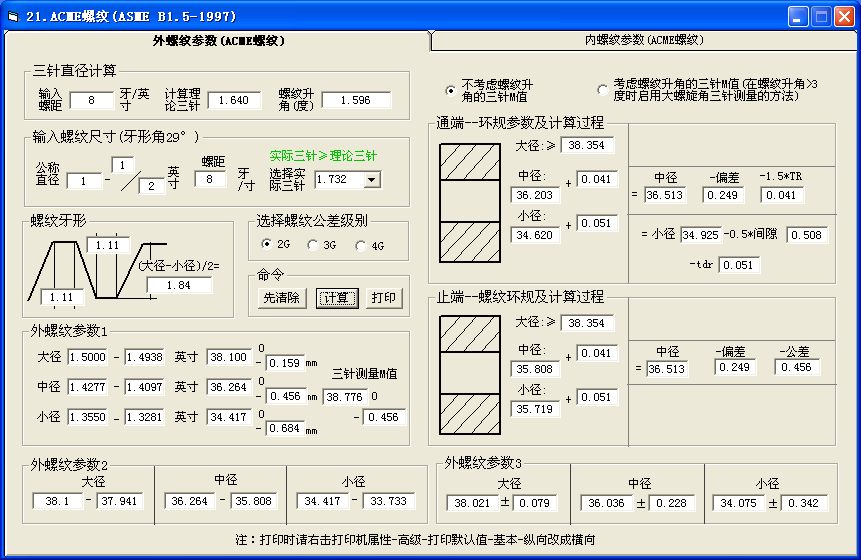Click green text 实际三针≥理论三针

323,156
